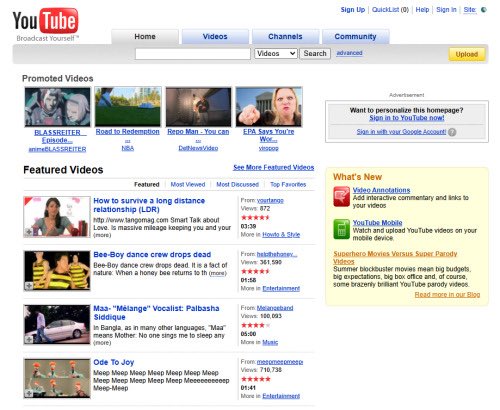Open Maa- Melange Vocalist title link
This screenshot has width=500, height=410.
click(x=156, y=313)
